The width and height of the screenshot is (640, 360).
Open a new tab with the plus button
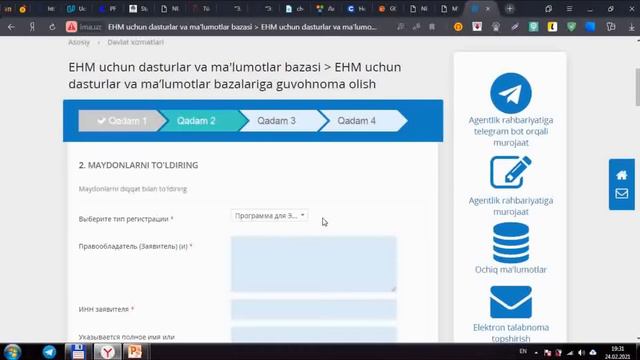[509, 9]
